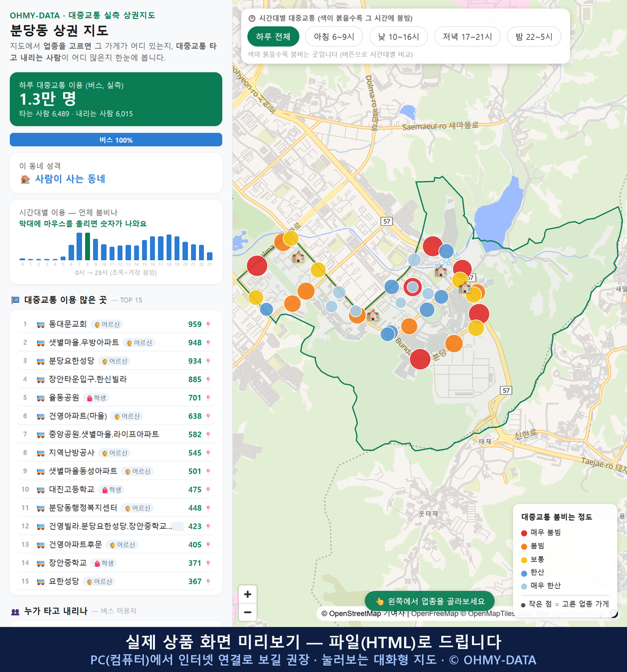Select the 동대문교회 stop name
Image resolution: width=627 pixels, height=672 pixels.
tap(68, 324)
